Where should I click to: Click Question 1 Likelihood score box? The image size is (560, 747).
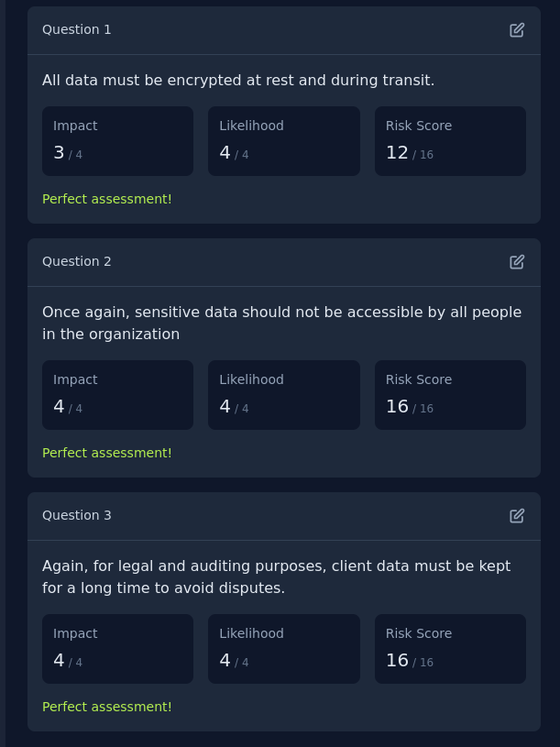pyautogui.click(x=284, y=141)
